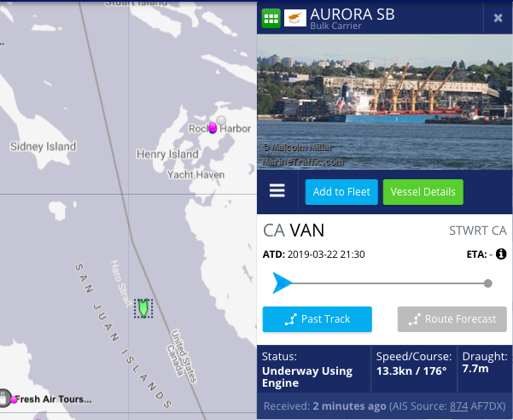
Task: Click the ETA info icon
Action: (x=501, y=254)
